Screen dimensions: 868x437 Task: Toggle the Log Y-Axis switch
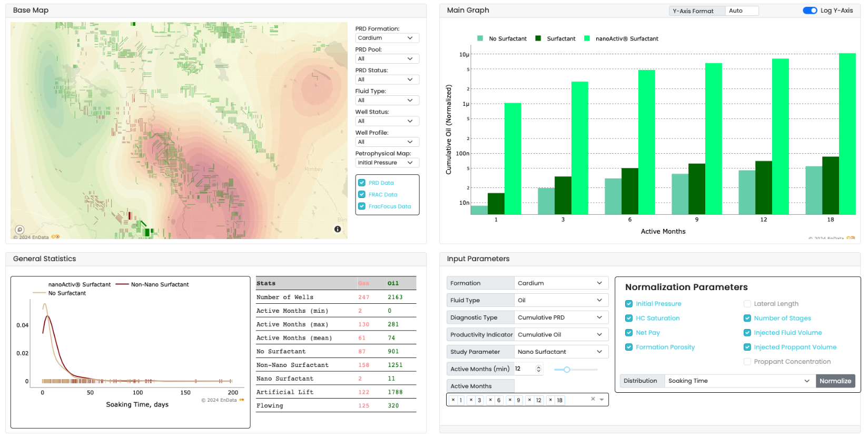tap(810, 11)
